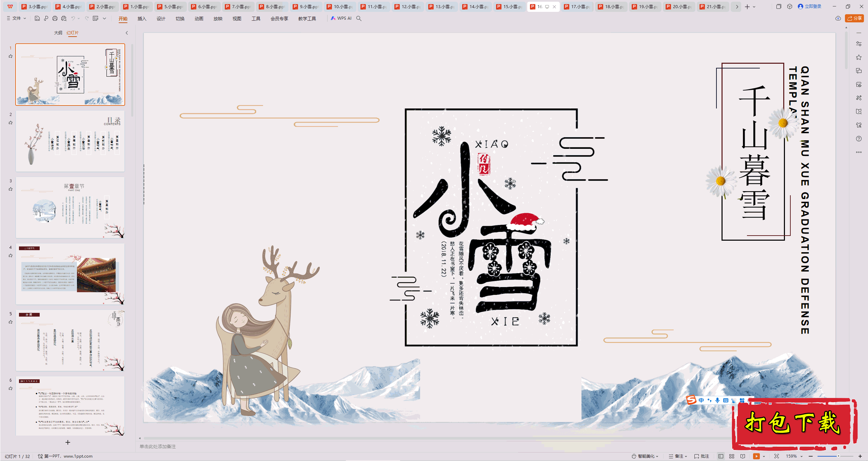Click the Save icon in quick toolbar
This screenshot has width=868, height=461.
pyautogui.click(x=37, y=18)
